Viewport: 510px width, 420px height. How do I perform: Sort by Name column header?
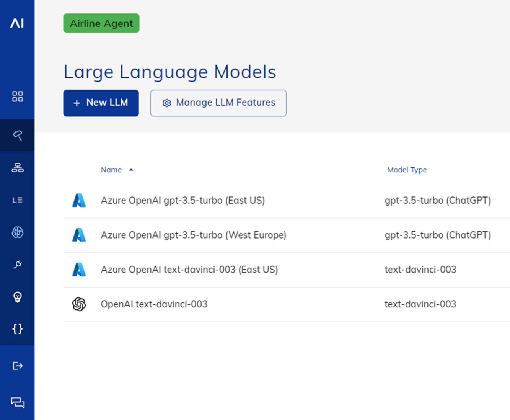[x=111, y=170]
